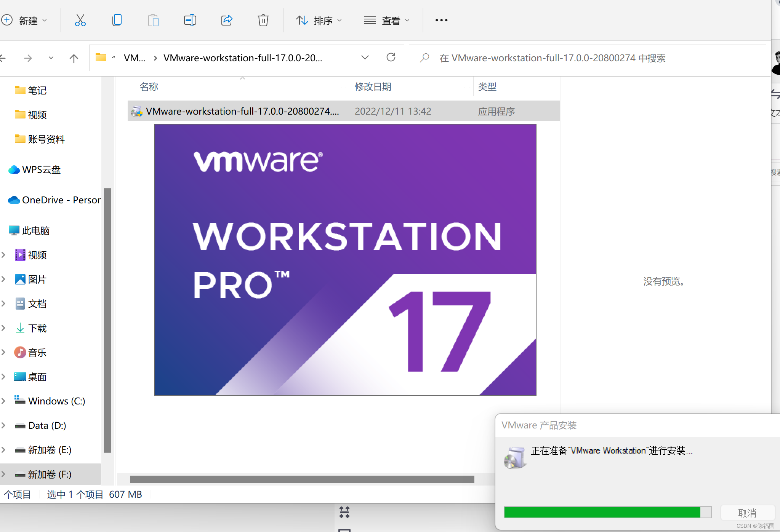The height and width of the screenshot is (532, 780).
Task: Expand the Data (D:) tree chevron
Action: [x=3, y=425]
